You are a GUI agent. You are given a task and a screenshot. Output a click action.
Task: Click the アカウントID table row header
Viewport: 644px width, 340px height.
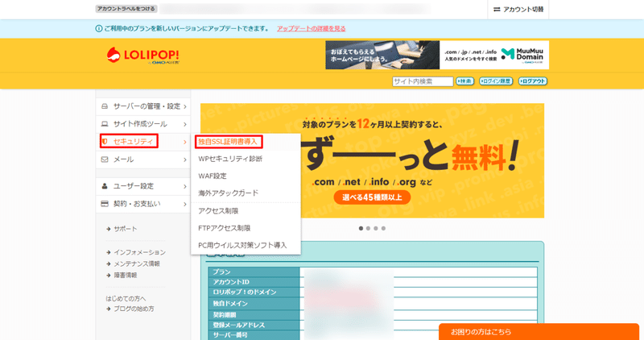click(x=254, y=282)
